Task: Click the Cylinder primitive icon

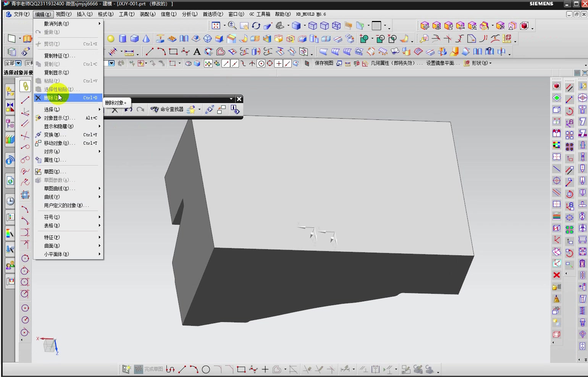Action: (123, 39)
